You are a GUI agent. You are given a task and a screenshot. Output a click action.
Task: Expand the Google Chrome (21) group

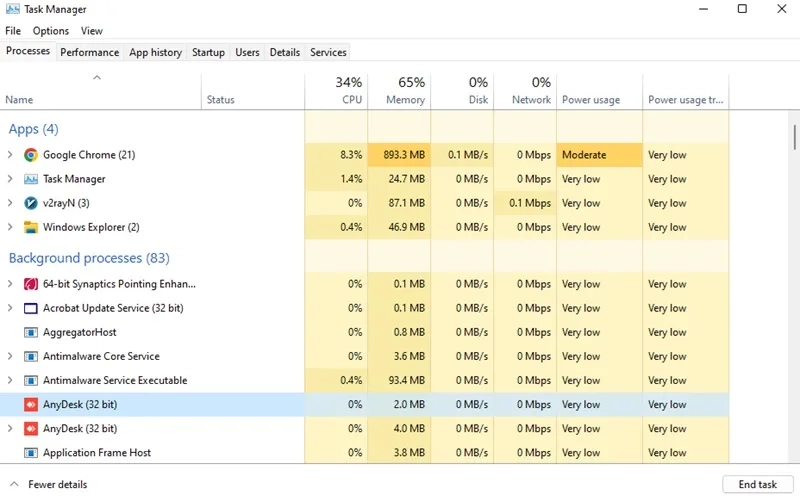[x=10, y=155]
